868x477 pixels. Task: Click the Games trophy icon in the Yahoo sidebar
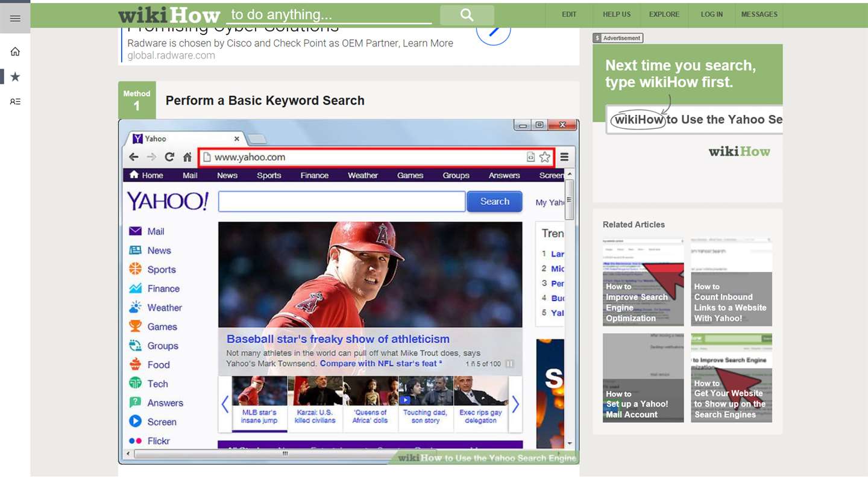point(136,326)
